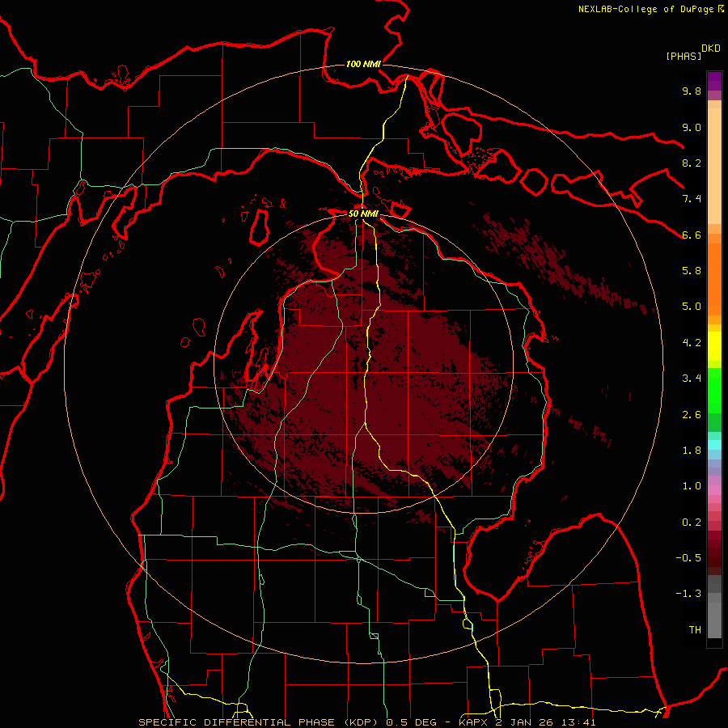
Task: Click the 6.6 color scale value
Action: tap(692, 235)
